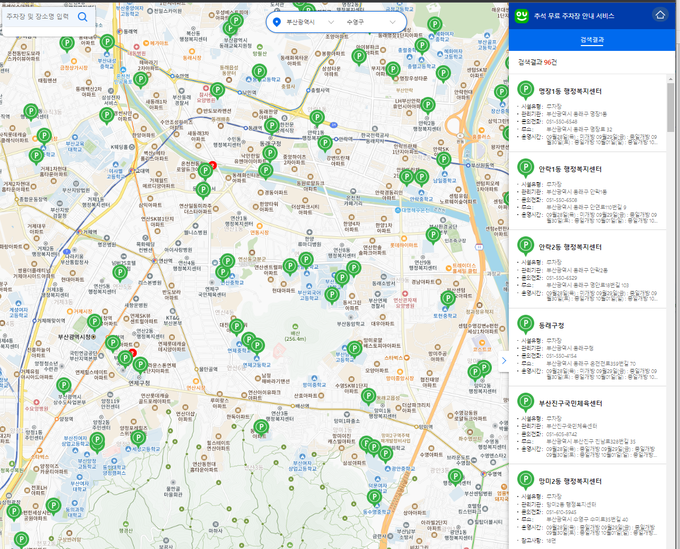Click the parking marker above 혜화여자중학교 label
The height and width of the screenshot is (549, 680).
coord(435,26)
